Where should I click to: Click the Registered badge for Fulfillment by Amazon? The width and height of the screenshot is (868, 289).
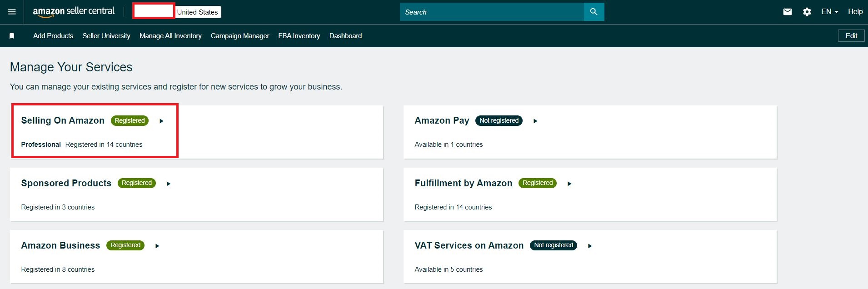point(538,183)
